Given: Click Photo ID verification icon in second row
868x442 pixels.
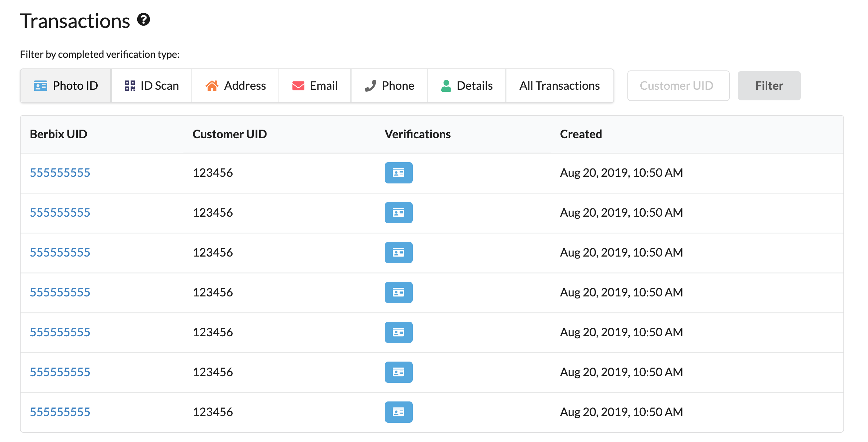Looking at the screenshot, I should coord(398,213).
